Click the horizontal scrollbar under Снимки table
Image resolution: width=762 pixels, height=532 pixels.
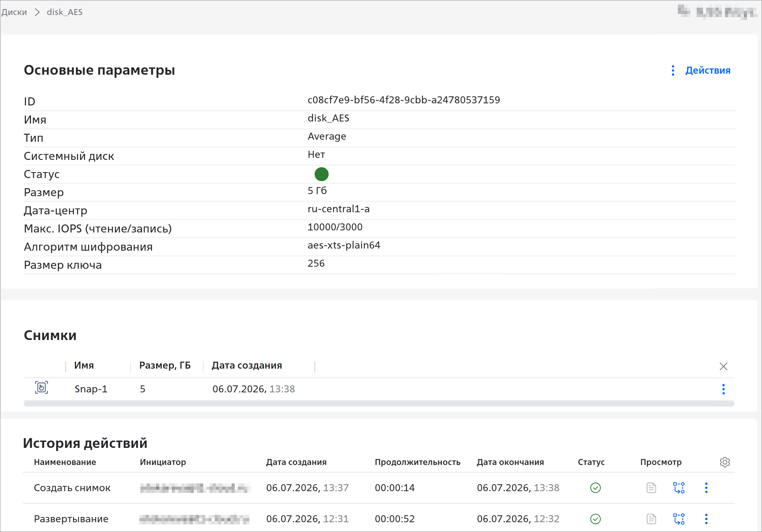[379, 404]
